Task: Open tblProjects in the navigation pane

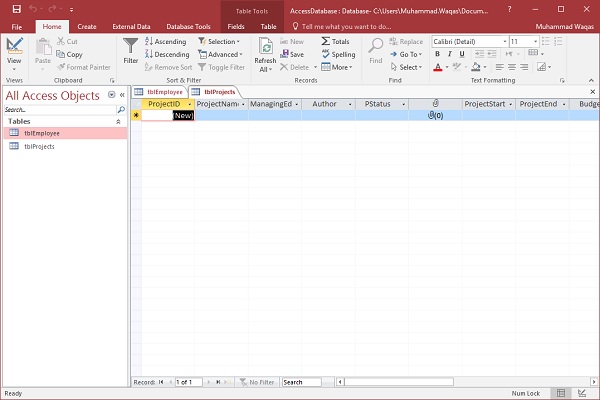Action: [38, 146]
